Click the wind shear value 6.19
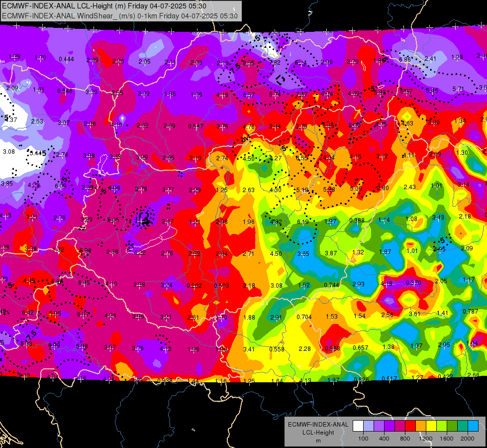 coord(303,222)
